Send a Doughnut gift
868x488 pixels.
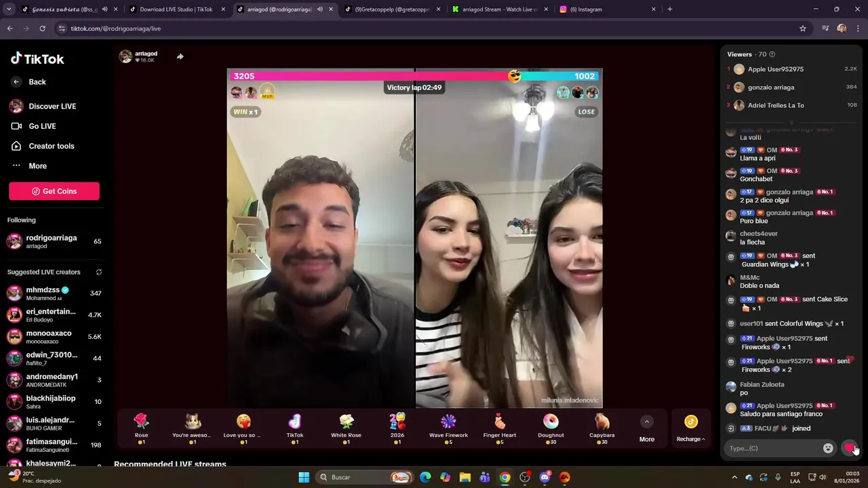coord(551,428)
